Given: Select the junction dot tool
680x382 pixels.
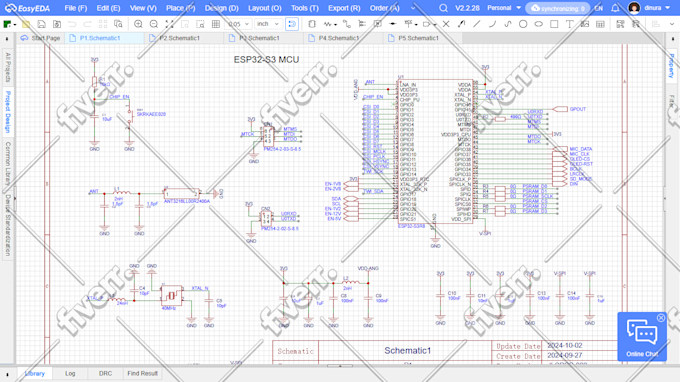Looking at the screenshot, I should 393,24.
